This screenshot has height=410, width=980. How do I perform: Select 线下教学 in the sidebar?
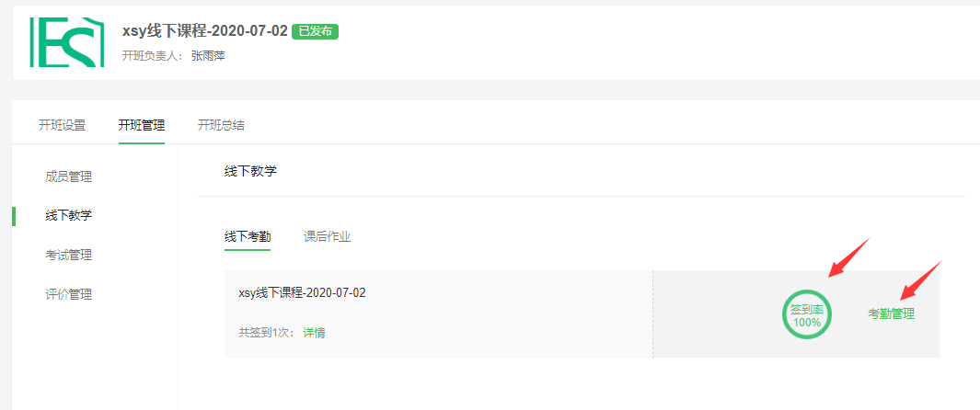tap(69, 216)
